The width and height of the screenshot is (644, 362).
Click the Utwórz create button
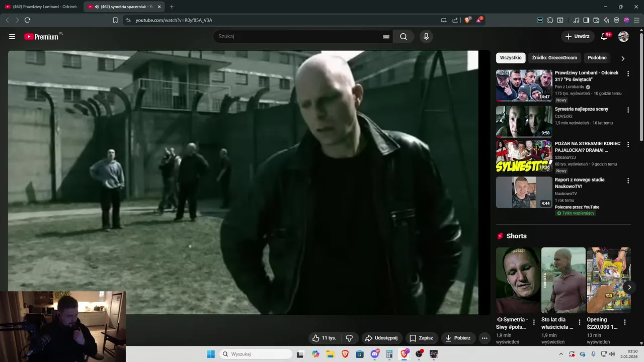coord(577,36)
